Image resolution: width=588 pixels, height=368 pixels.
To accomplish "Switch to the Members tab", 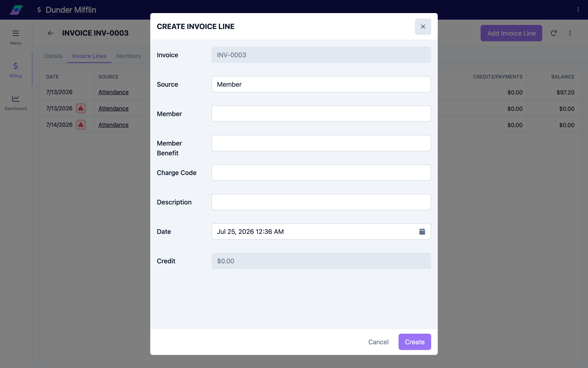I will click(x=128, y=56).
